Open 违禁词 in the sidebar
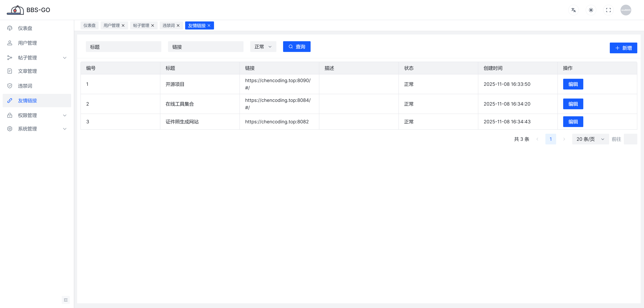644x308 pixels. pos(25,86)
